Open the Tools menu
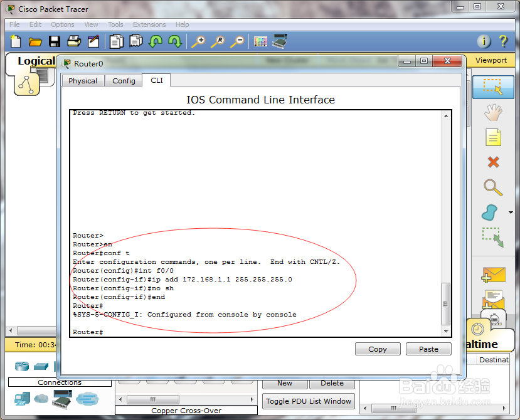520x420 pixels. click(x=115, y=24)
